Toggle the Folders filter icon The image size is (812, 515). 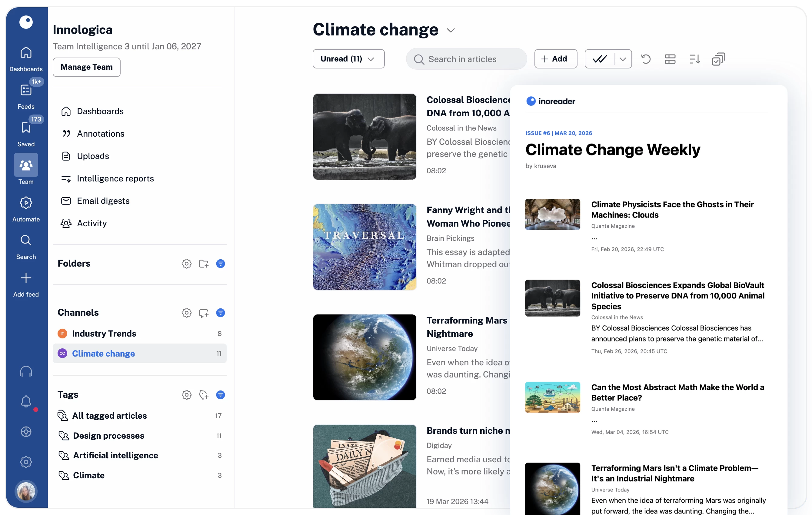pos(221,264)
